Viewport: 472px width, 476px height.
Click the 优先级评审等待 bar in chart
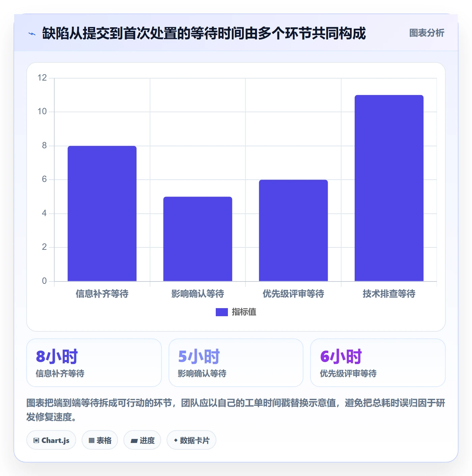pos(293,231)
